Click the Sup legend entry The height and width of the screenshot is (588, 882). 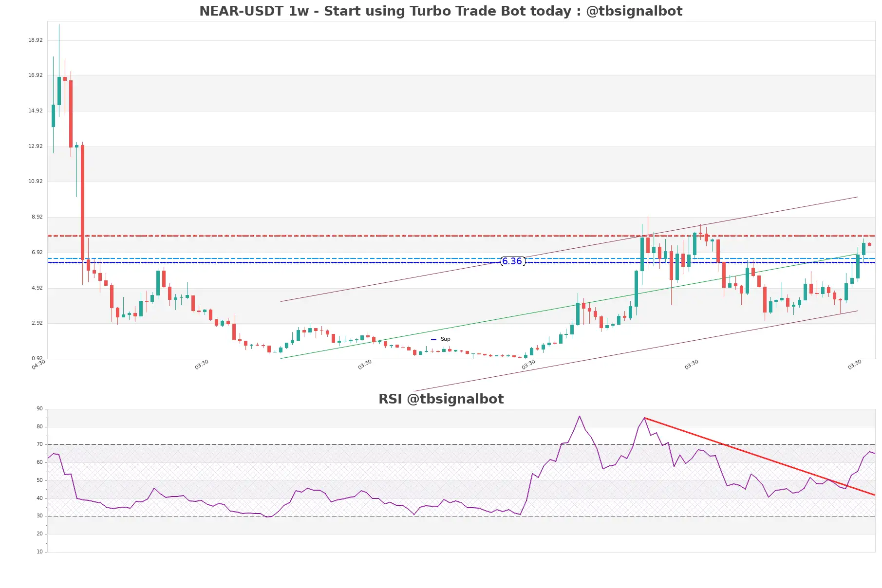[441, 339]
